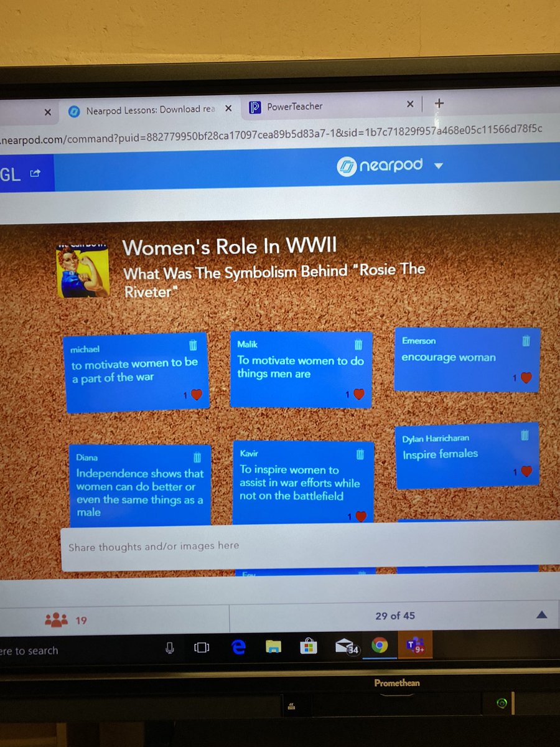Click the share icon next to GL
Image resolution: width=560 pixels, height=747 pixels.
click(35, 174)
